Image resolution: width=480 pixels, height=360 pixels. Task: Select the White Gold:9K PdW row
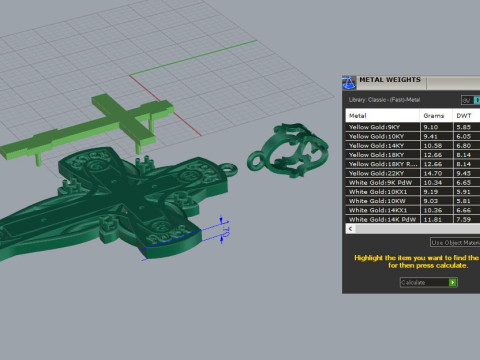click(413, 183)
